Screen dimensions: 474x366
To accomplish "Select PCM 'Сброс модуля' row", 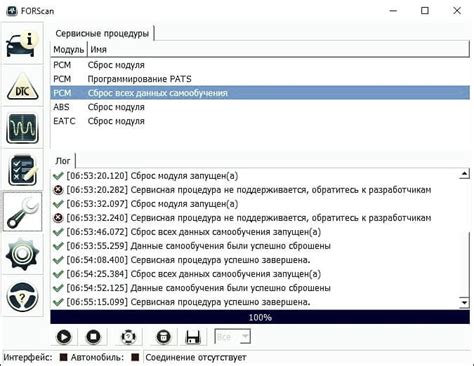I will tap(260, 65).
